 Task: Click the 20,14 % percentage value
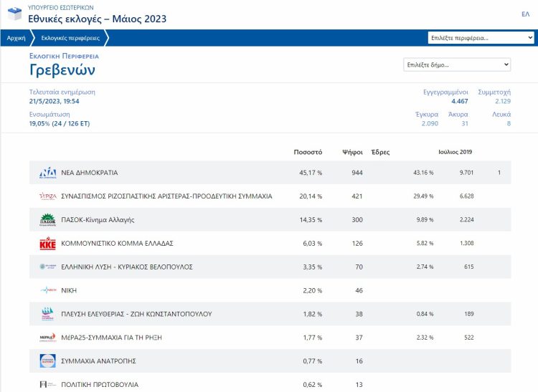coord(311,196)
